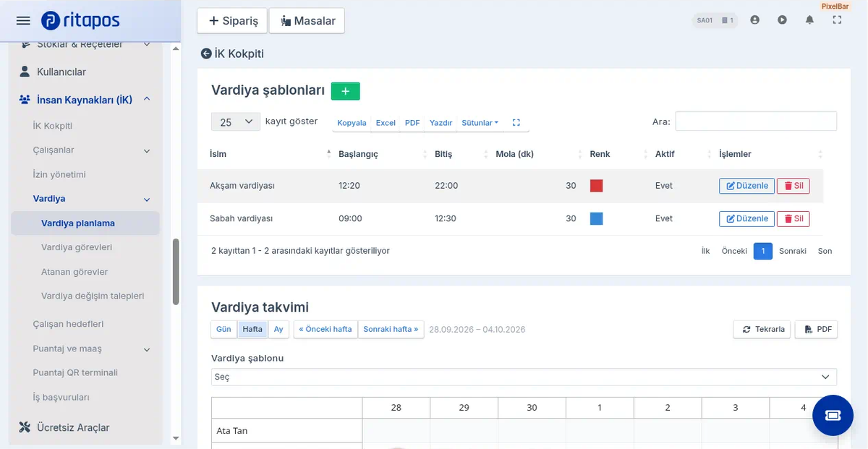Click the Tekrarla button
Viewport: 868px width, 449px height.
[x=762, y=329]
